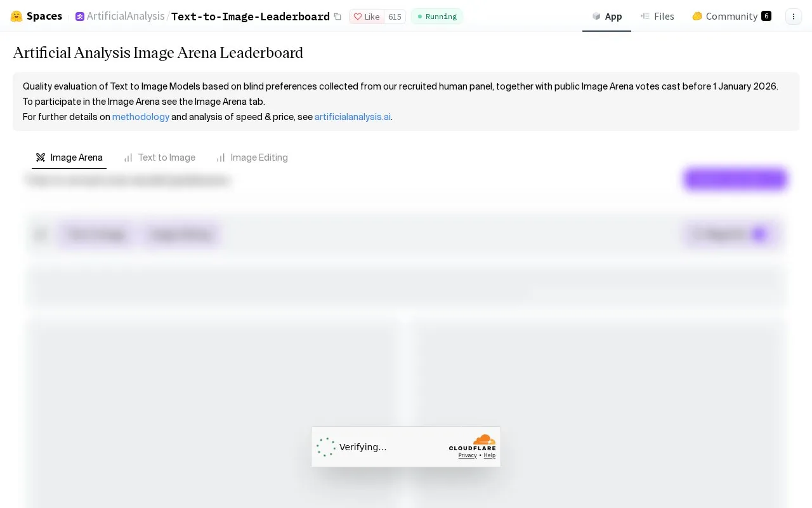Copy the space name with the copy icon
Image resolution: width=812 pixels, height=508 pixels.
[x=337, y=17]
